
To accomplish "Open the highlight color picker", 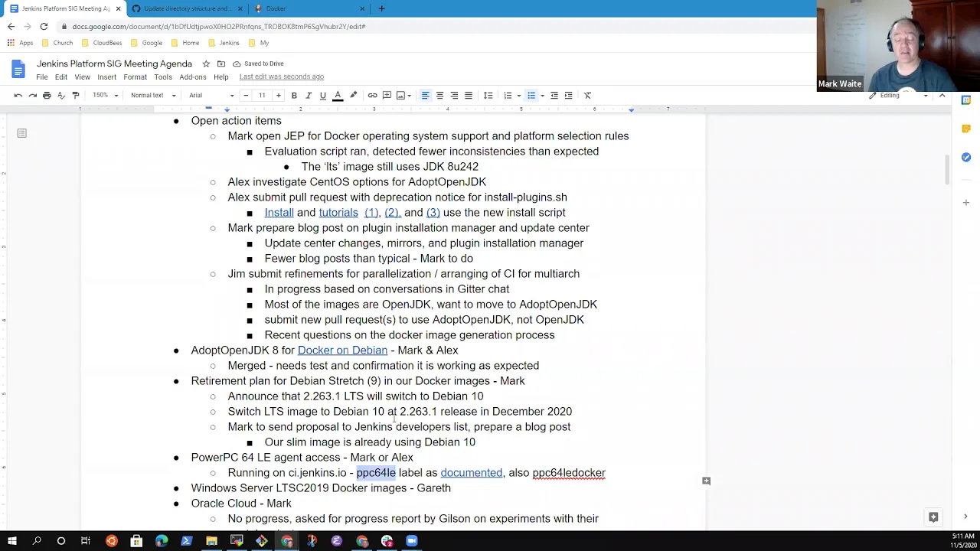I will tap(353, 96).
